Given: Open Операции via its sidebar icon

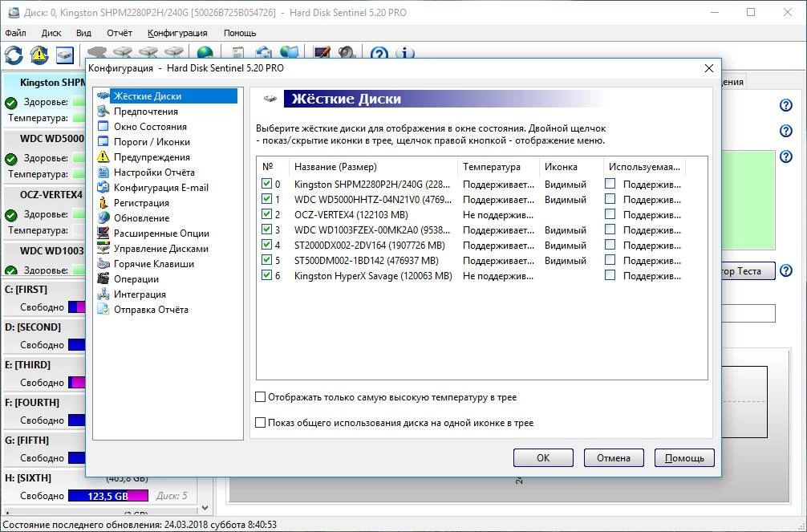Looking at the screenshot, I should 103,278.
